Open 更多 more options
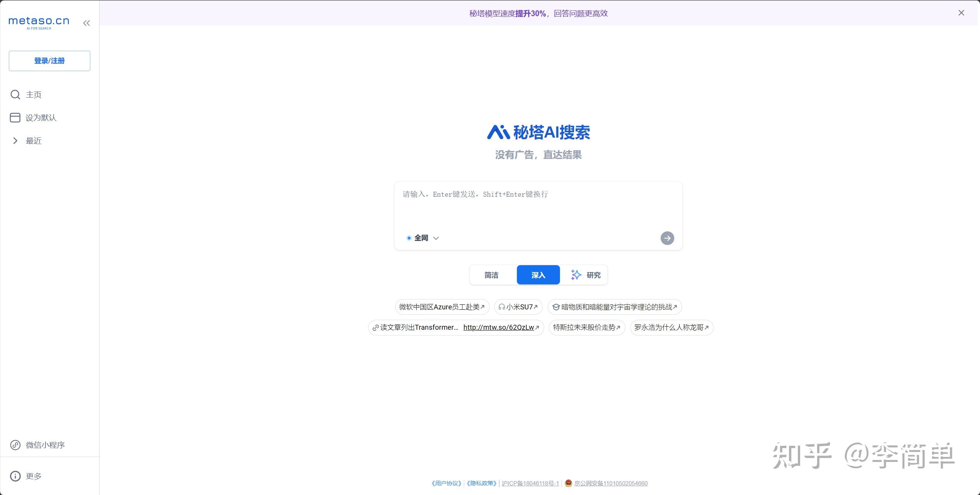The image size is (980, 495). click(26, 476)
